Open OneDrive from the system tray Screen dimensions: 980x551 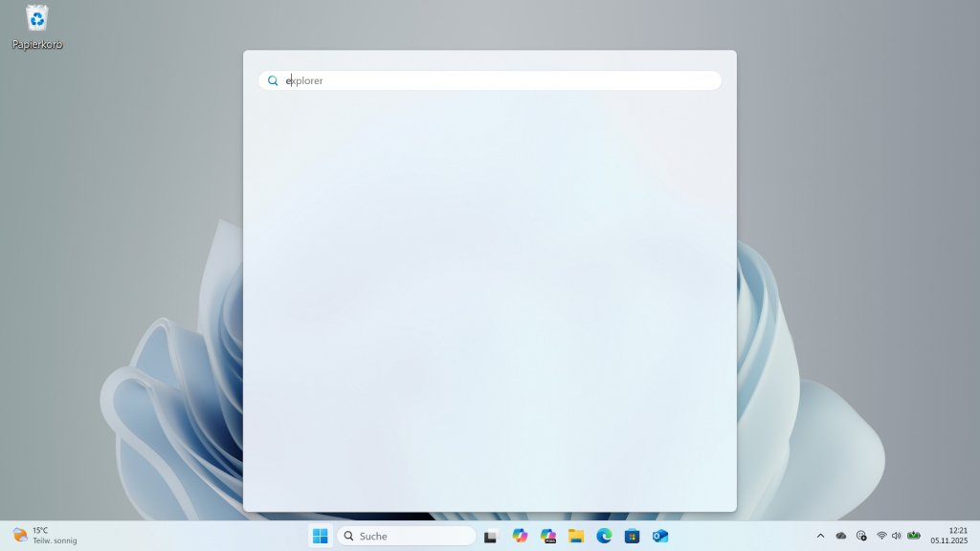(x=840, y=536)
